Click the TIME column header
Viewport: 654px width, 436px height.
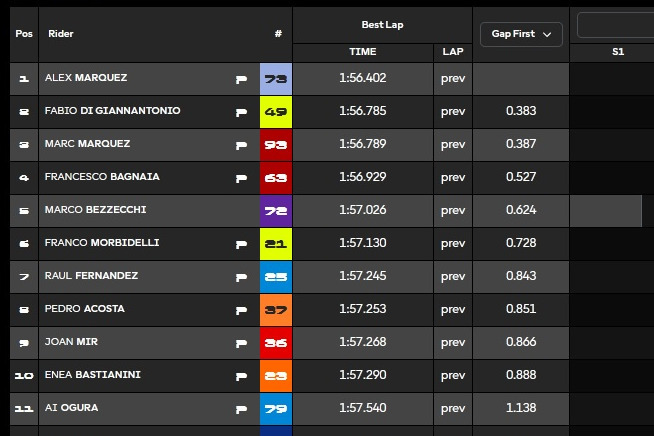coord(363,51)
